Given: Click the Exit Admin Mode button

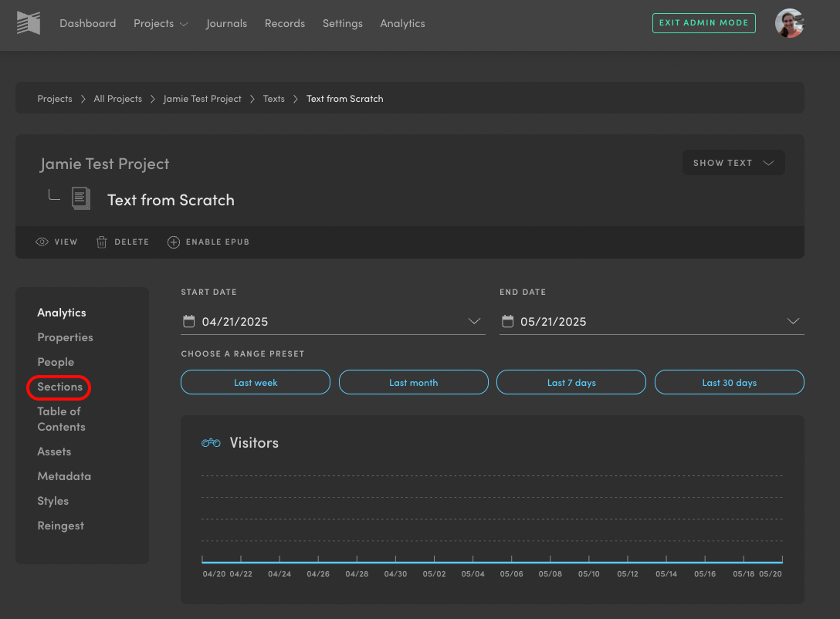Looking at the screenshot, I should (x=703, y=23).
